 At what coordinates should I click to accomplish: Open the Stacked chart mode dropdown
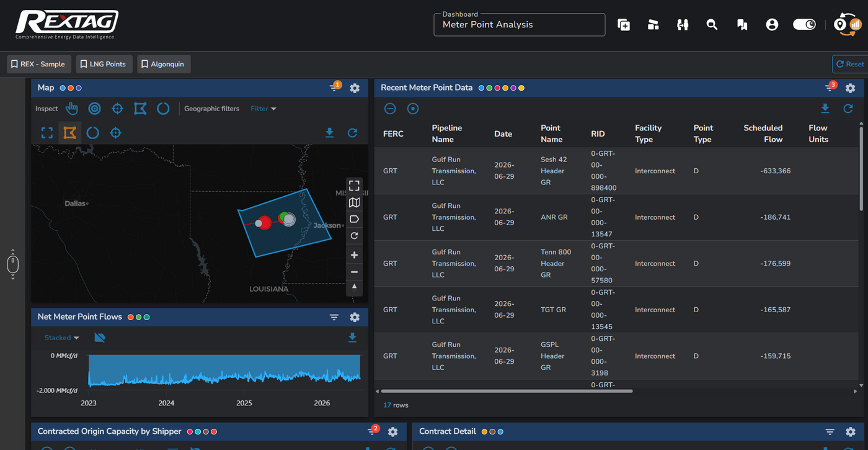click(62, 338)
